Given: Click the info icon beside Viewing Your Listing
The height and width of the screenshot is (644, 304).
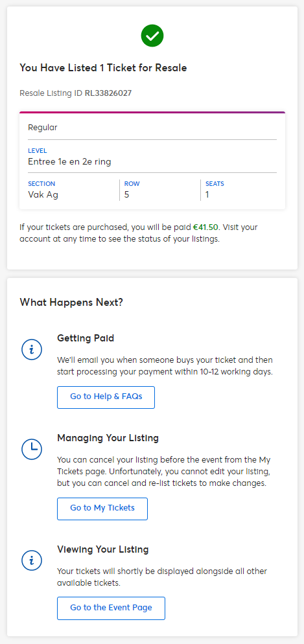Looking at the screenshot, I should (x=32, y=560).
